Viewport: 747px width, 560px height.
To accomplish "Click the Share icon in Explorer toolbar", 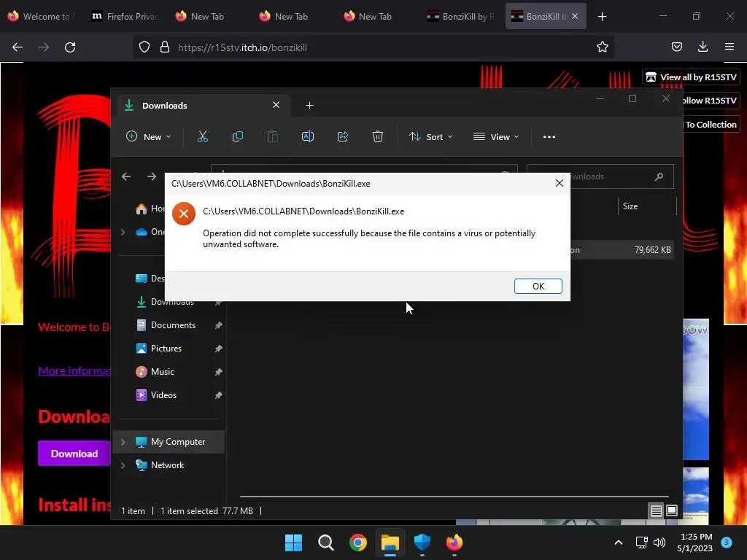I will click(343, 136).
